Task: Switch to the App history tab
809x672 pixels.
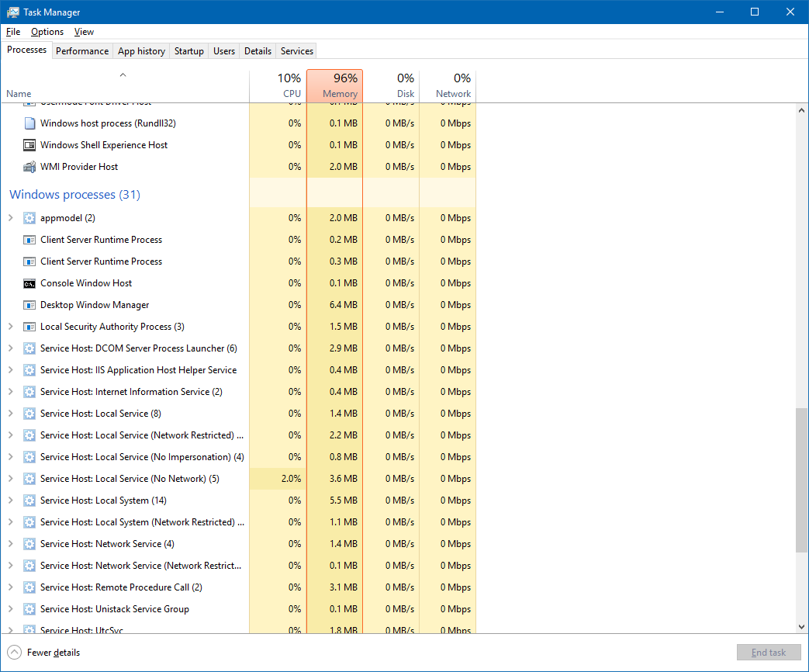Action: tap(141, 51)
